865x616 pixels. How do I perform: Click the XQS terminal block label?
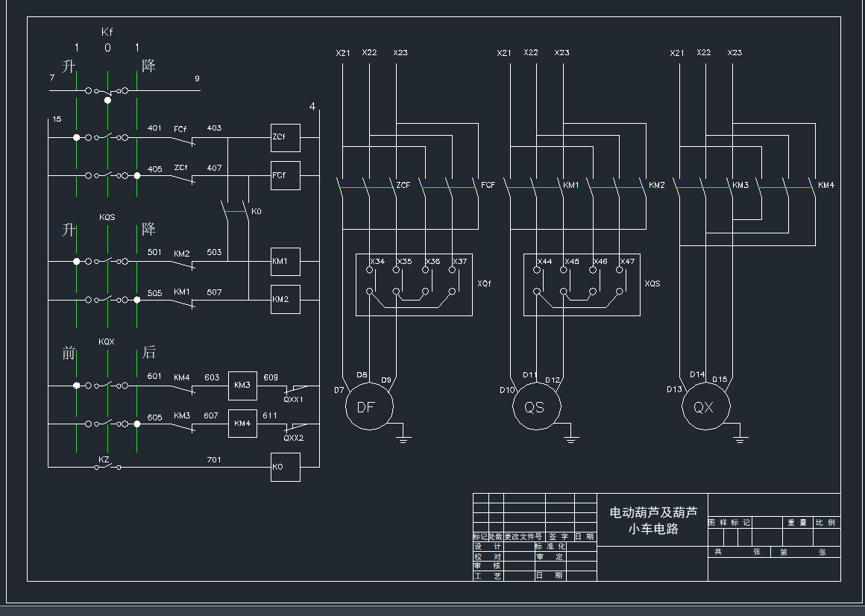(x=652, y=283)
